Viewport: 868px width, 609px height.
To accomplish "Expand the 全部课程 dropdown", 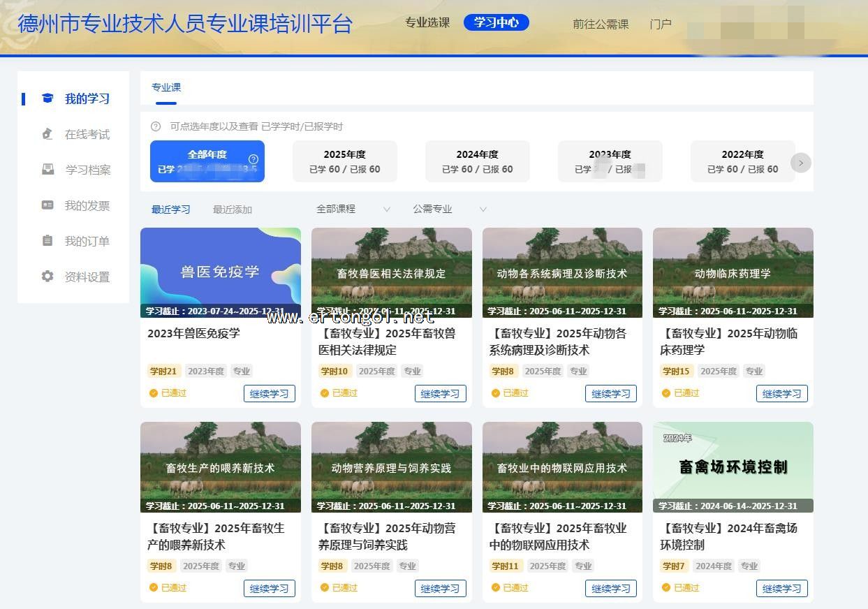I will click(353, 209).
